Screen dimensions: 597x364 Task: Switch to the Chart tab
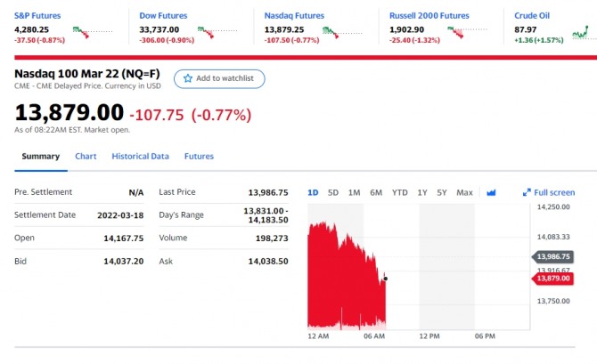pyautogui.click(x=86, y=157)
